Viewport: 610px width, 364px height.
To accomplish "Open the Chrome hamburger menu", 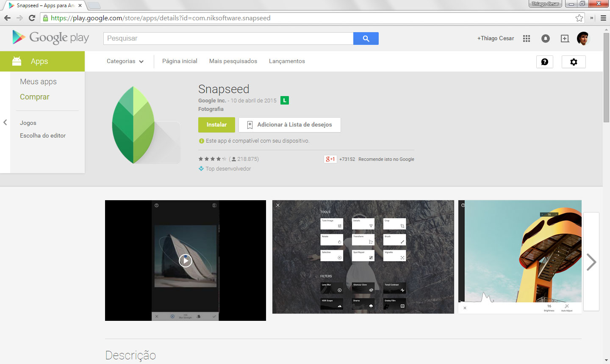I will point(603,18).
